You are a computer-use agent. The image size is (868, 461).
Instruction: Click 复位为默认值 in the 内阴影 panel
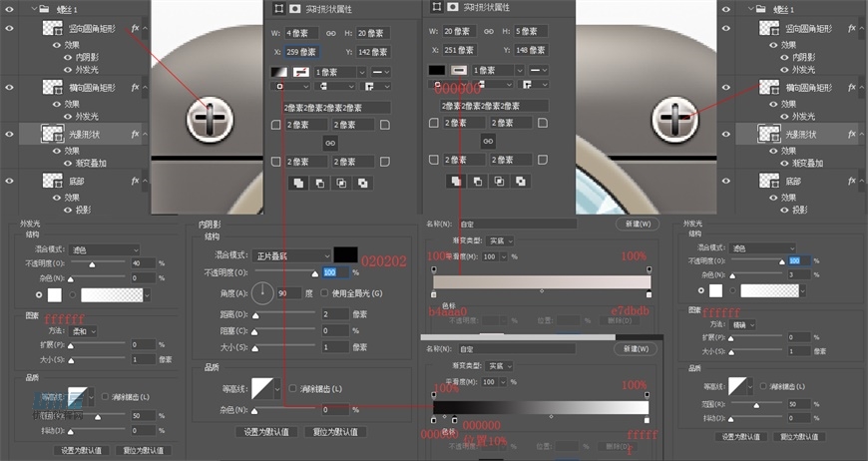pyautogui.click(x=335, y=432)
